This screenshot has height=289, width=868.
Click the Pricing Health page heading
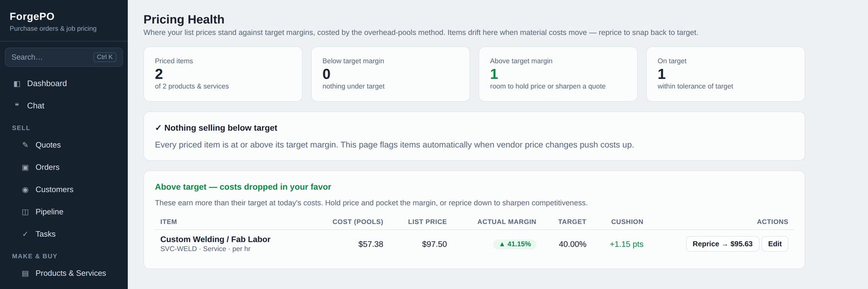(184, 20)
